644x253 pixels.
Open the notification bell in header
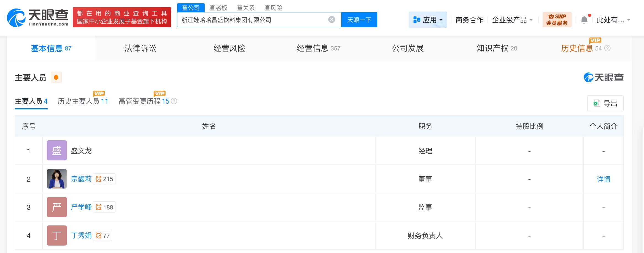click(x=584, y=20)
